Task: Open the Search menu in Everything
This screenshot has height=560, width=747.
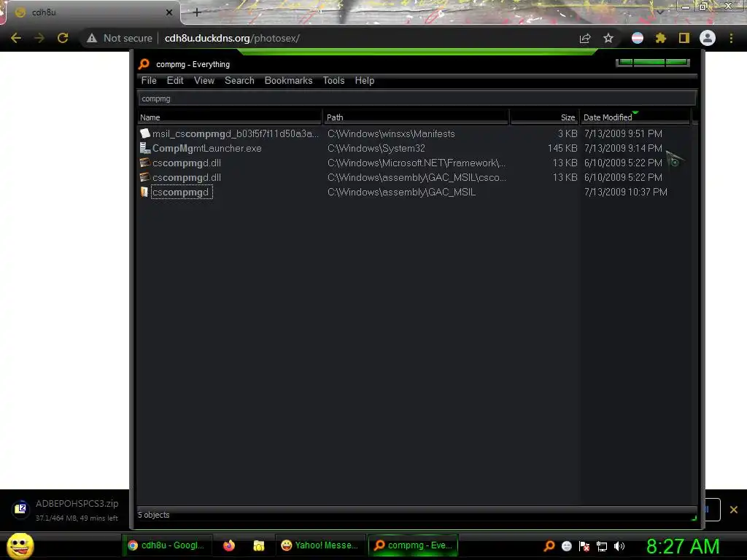Action: pos(239,80)
